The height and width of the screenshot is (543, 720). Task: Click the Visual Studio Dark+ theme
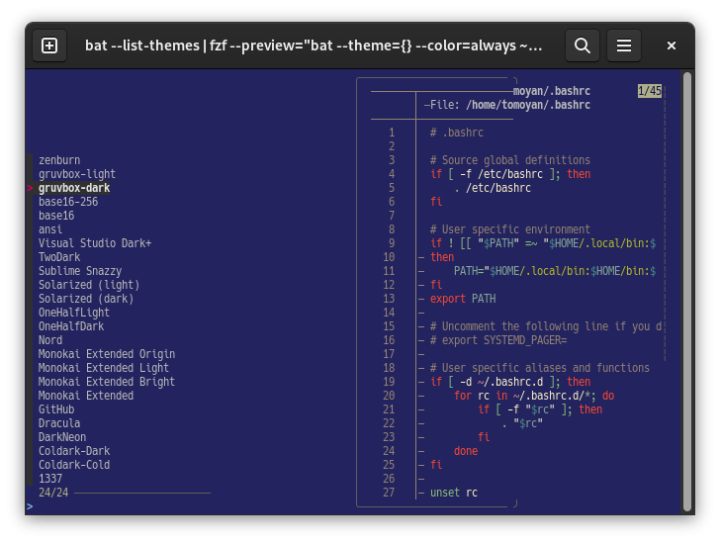click(x=95, y=243)
